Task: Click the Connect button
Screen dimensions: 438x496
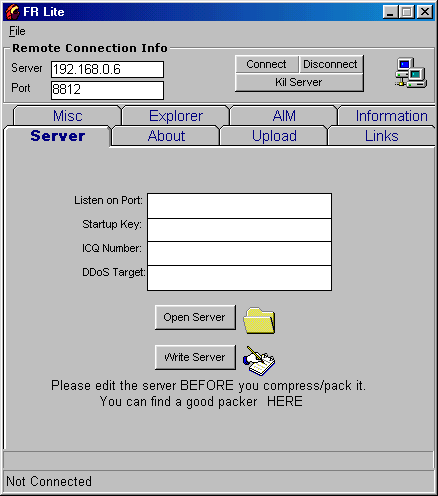Action: [x=266, y=64]
